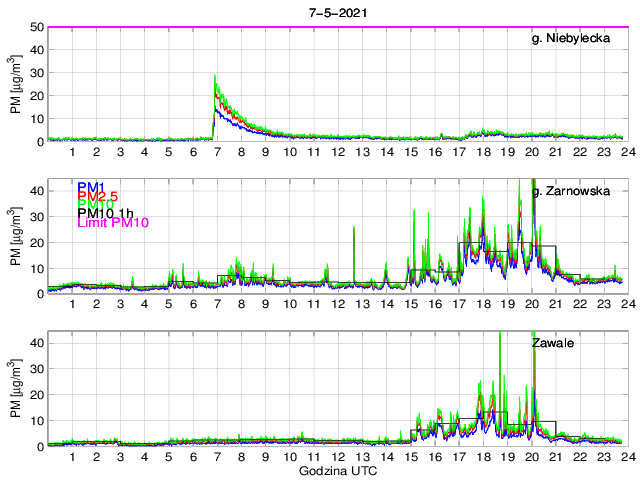Click hour 7 tick in the top panel
Screen dimensions: 640x480
click(x=218, y=152)
